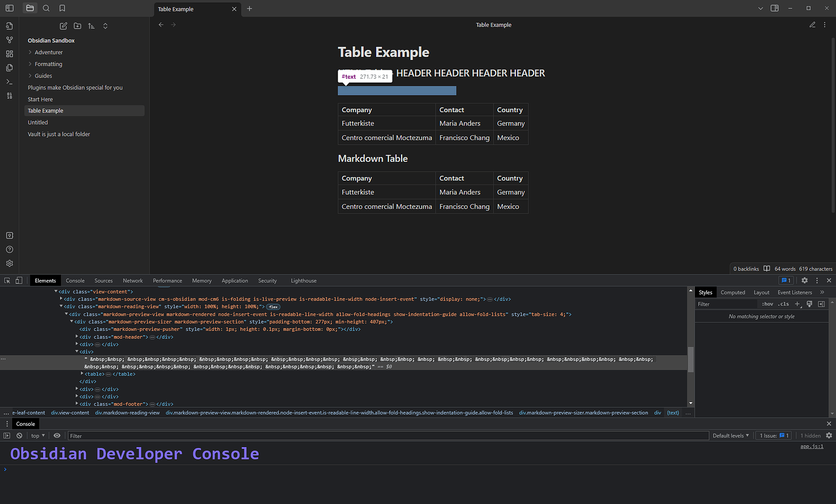Open the app.js:1 console link
Image resolution: width=836 pixels, height=504 pixels.
(x=812, y=446)
